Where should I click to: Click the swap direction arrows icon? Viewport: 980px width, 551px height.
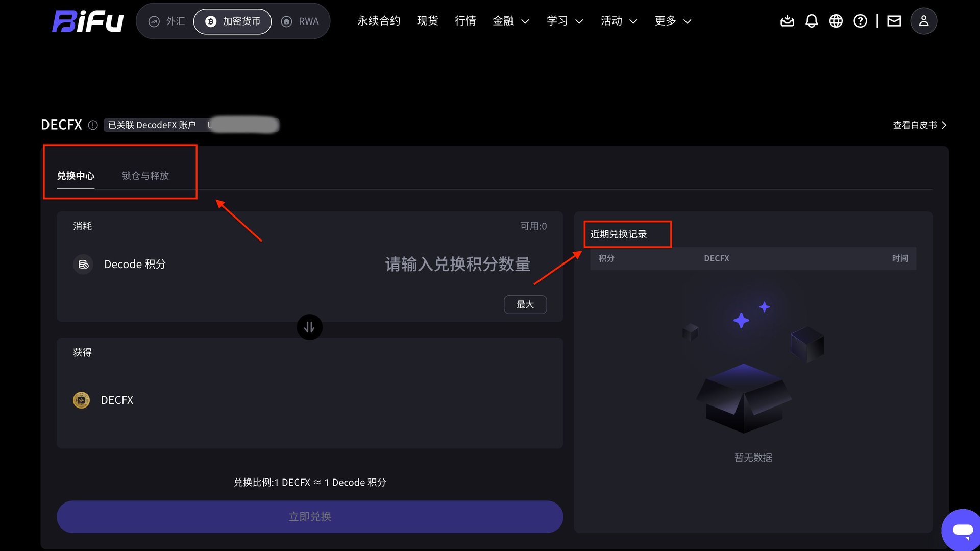point(309,327)
